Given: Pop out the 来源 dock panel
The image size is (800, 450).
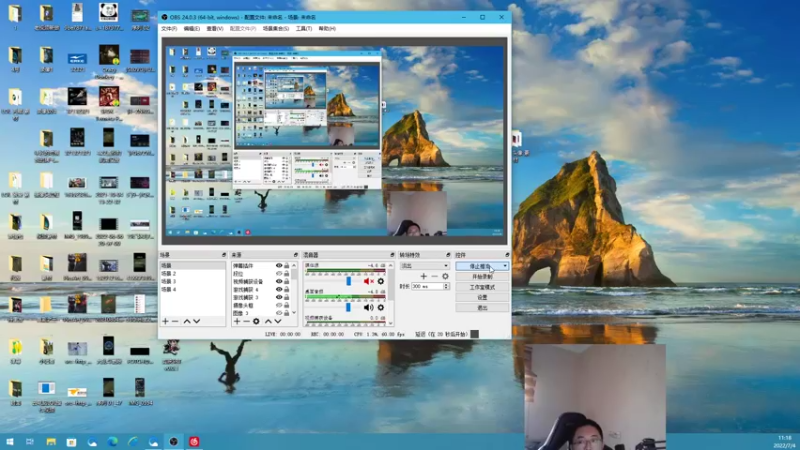Looking at the screenshot, I should click(x=295, y=255).
